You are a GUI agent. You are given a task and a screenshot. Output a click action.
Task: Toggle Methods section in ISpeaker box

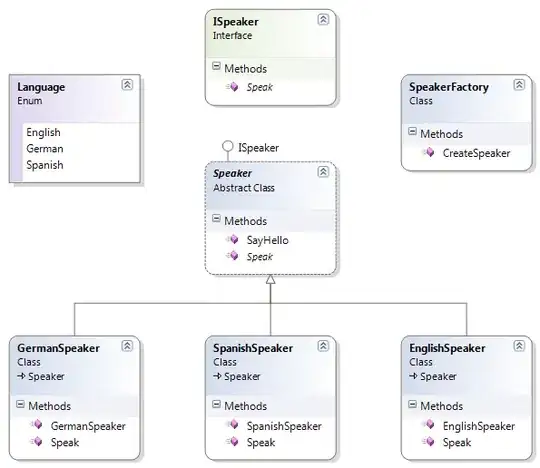pyautogui.click(x=216, y=66)
